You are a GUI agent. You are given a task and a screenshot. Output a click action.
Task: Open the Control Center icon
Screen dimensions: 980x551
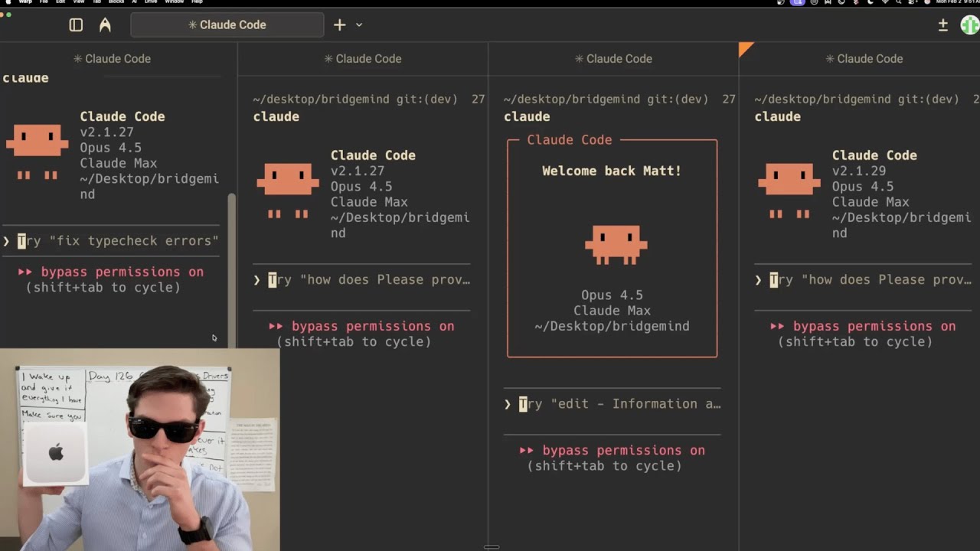click(x=912, y=2)
